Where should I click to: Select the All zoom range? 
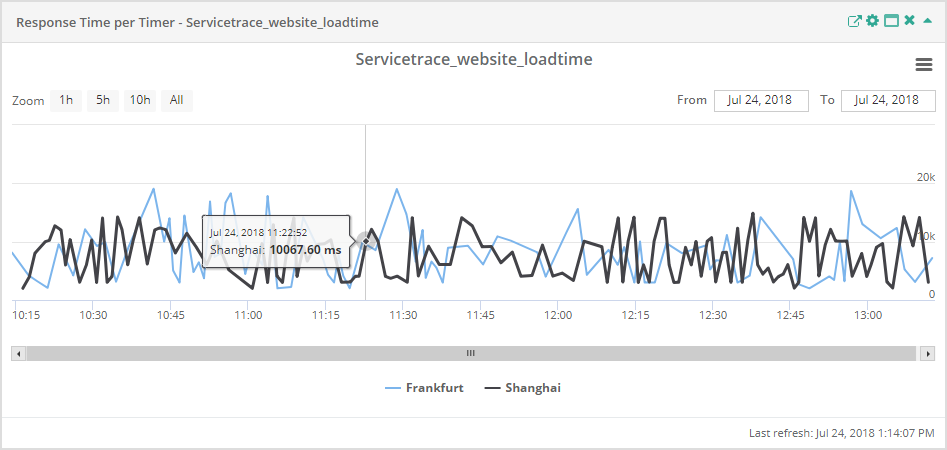pyautogui.click(x=177, y=100)
